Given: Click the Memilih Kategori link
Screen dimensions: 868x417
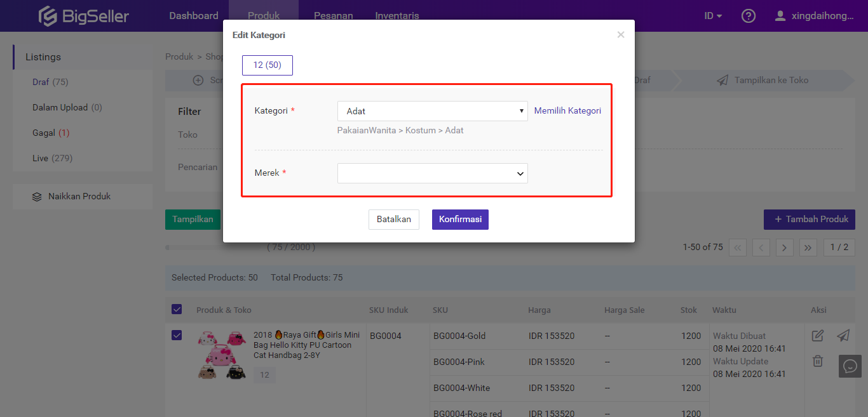Looking at the screenshot, I should pyautogui.click(x=567, y=111).
